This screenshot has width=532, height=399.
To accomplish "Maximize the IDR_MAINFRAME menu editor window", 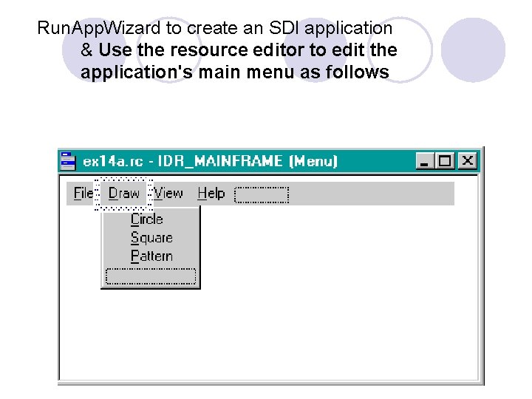I will tap(445, 160).
